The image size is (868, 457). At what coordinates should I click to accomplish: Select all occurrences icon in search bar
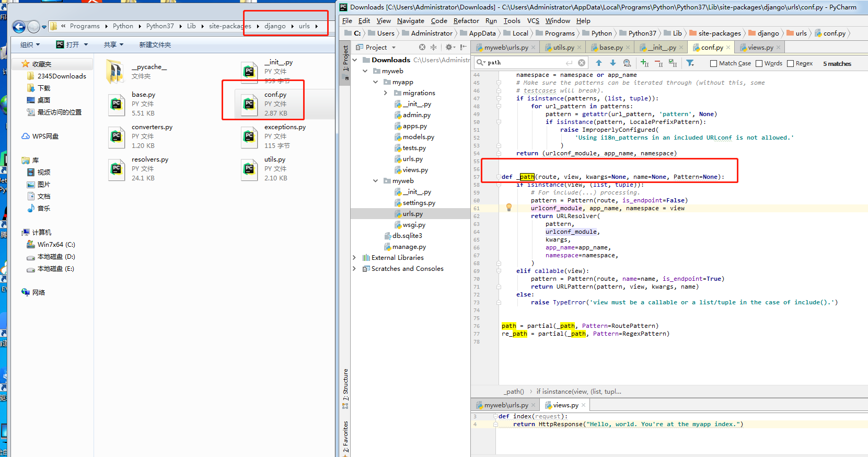(x=673, y=63)
